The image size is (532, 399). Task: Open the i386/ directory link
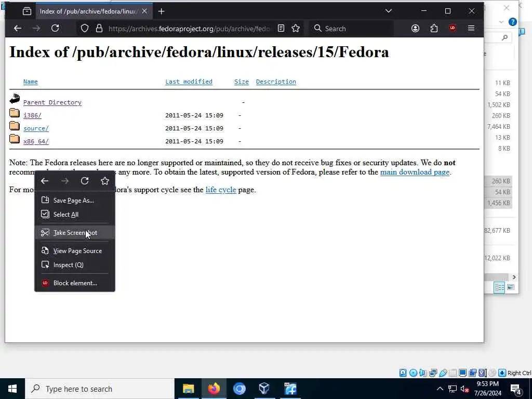32,115
